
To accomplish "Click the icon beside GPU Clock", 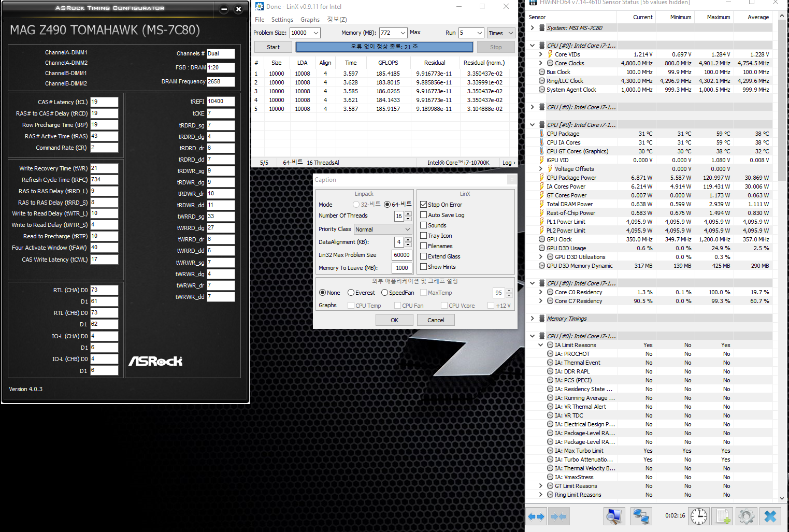I will (x=542, y=239).
